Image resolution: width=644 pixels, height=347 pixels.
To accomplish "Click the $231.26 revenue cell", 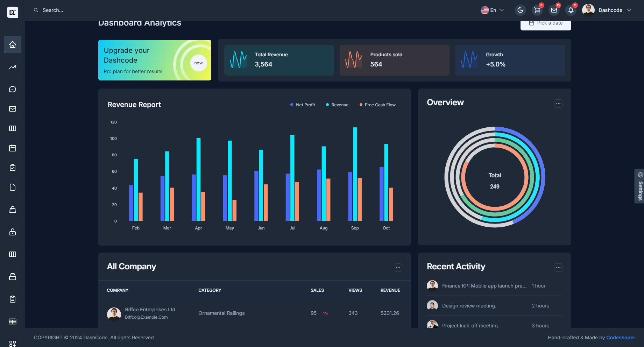I will pos(390,313).
